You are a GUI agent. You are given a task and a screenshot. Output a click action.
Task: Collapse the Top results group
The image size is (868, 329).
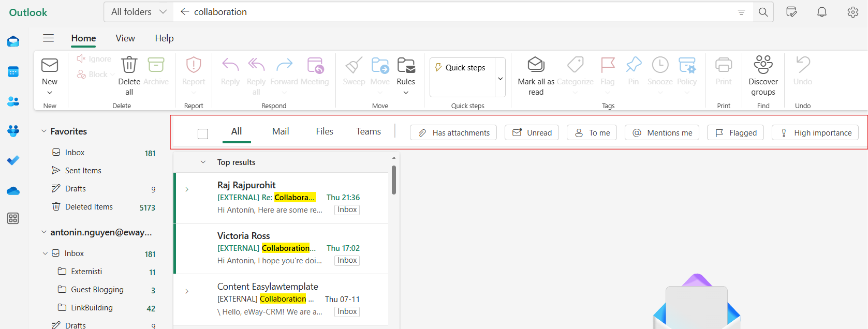coord(203,162)
